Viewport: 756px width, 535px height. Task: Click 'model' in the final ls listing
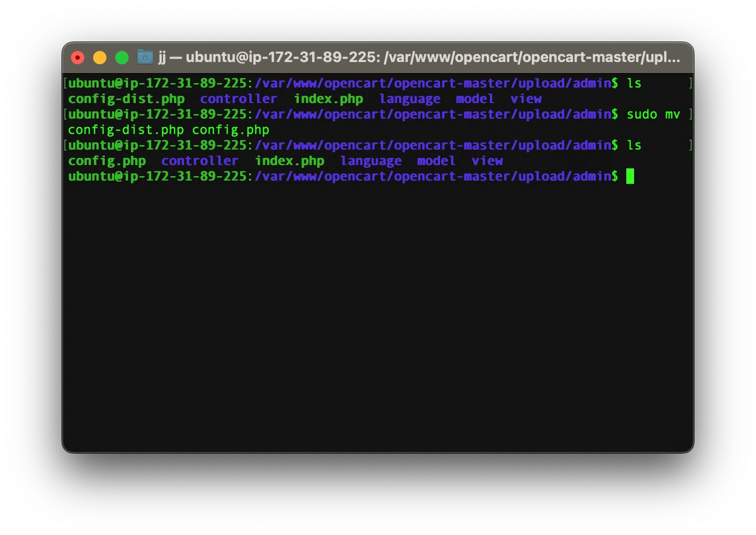tap(436, 161)
